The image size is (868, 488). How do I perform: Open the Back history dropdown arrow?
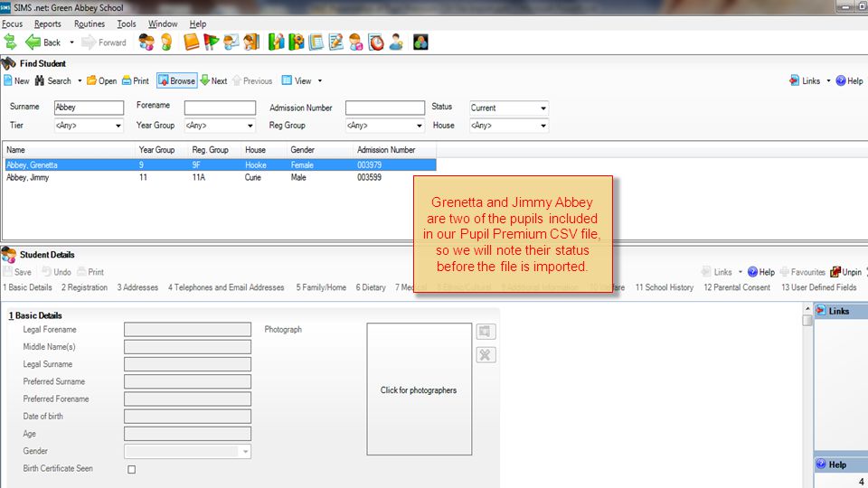point(71,42)
